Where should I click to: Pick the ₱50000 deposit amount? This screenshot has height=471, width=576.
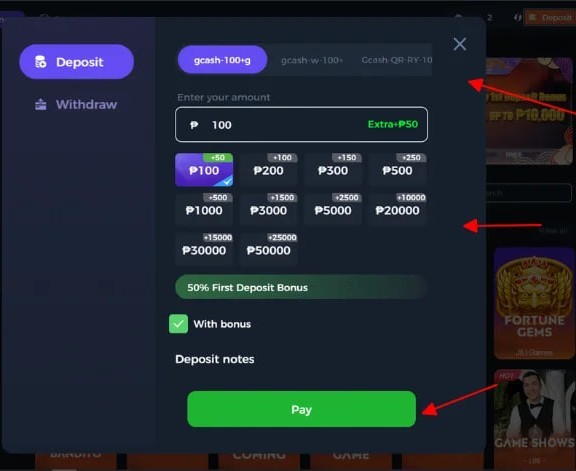point(269,250)
